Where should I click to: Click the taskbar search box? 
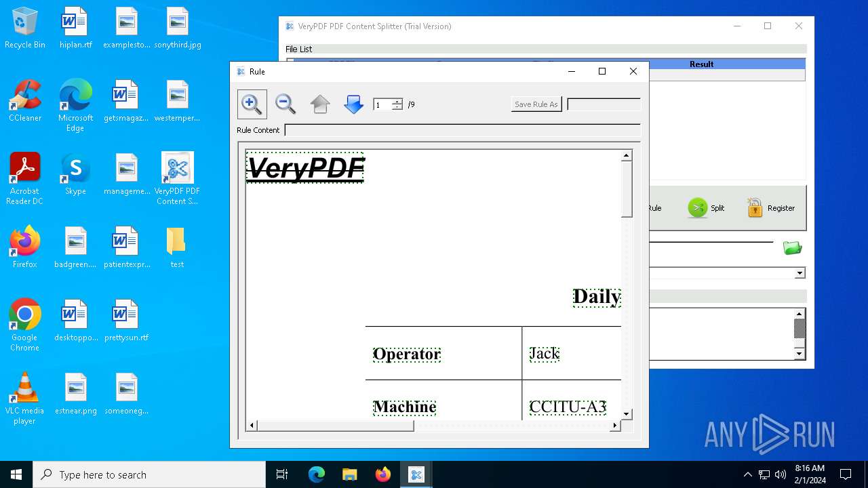click(x=149, y=474)
